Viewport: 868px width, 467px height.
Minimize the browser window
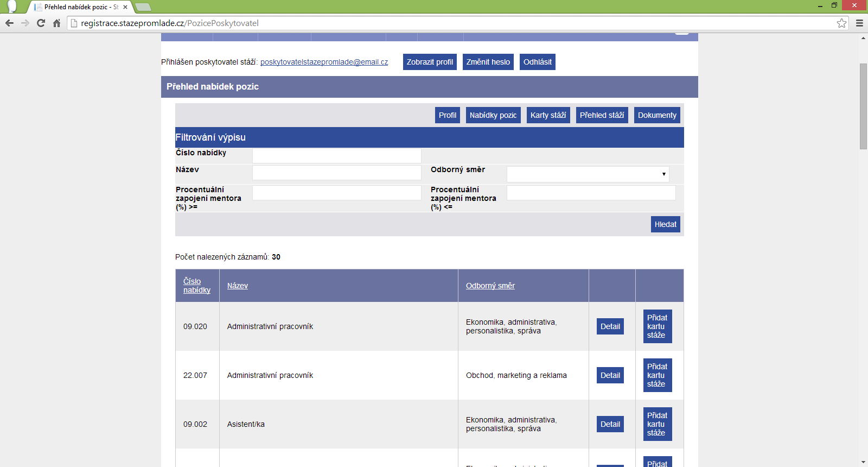pos(820,5)
